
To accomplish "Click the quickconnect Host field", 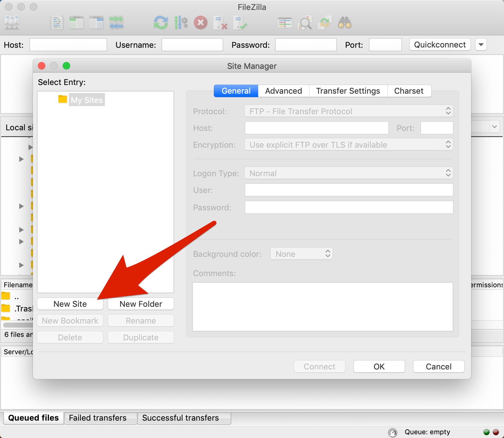I will [68, 45].
